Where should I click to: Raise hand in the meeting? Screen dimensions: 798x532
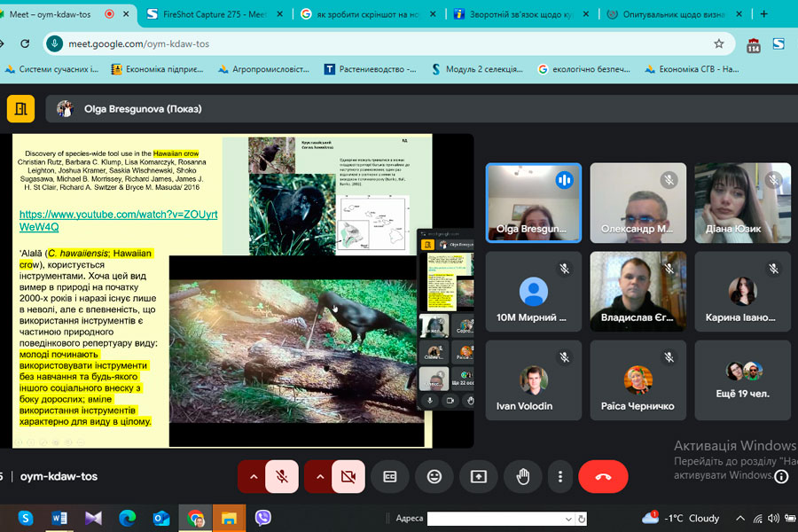pos(522,476)
